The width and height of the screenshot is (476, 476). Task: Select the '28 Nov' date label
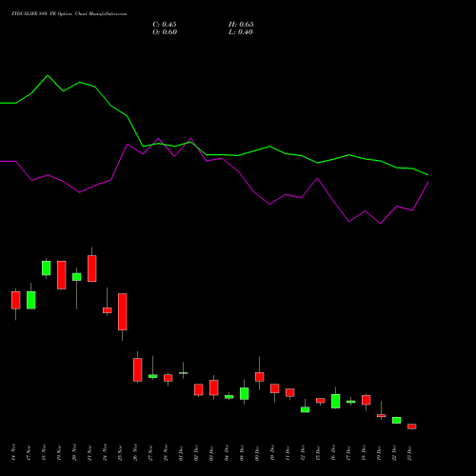point(166,452)
